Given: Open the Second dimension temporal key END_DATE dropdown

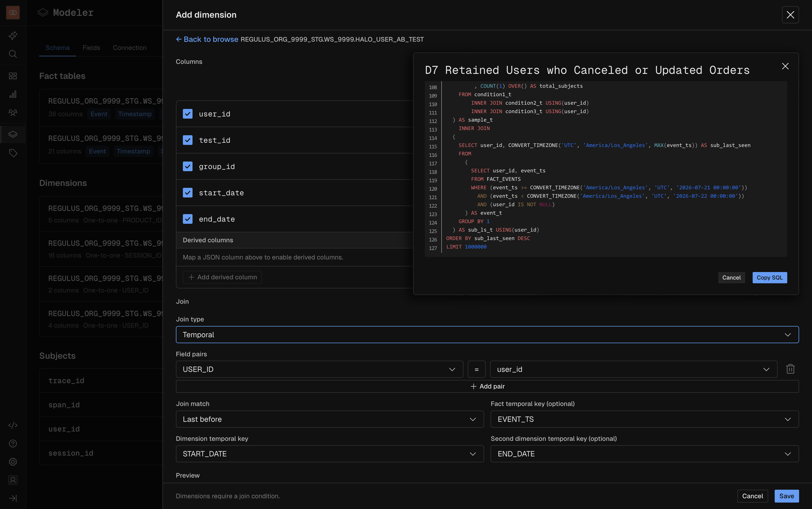Looking at the screenshot, I should click(x=645, y=454).
